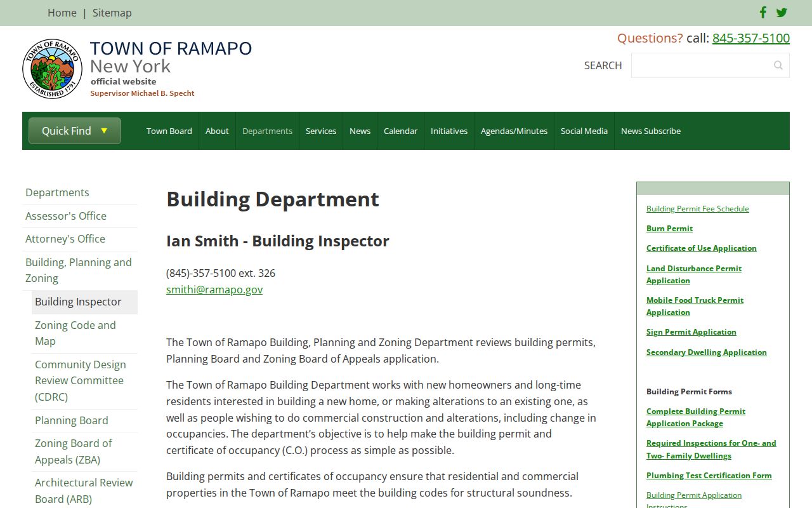Open the Departments menu item
Screen dimensions: 812x508
point(267,131)
